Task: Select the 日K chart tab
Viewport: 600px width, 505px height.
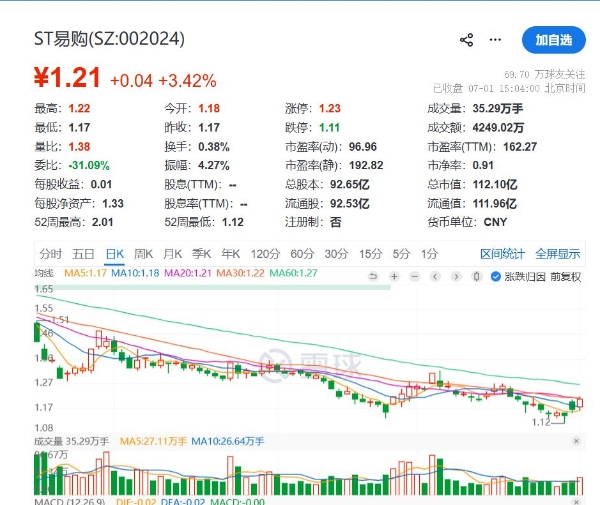Action: pyautogui.click(x=115, y=254)
